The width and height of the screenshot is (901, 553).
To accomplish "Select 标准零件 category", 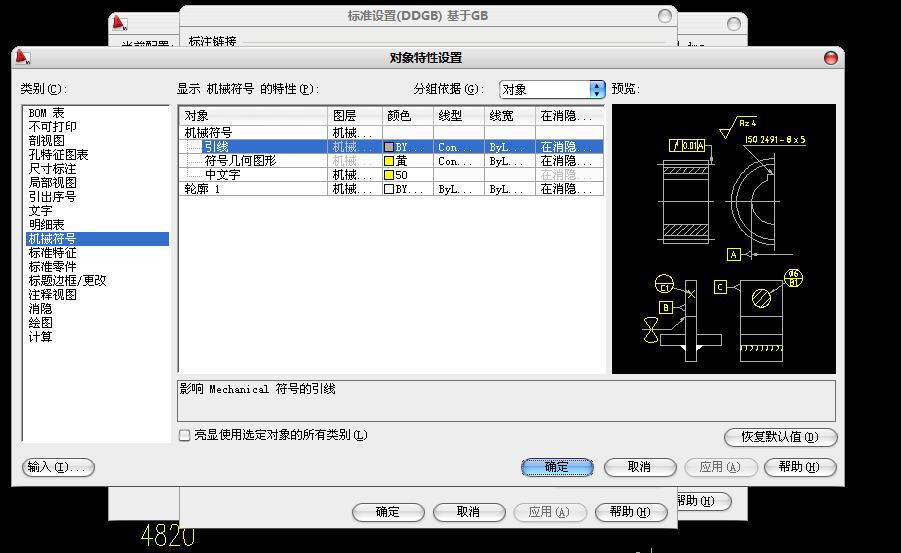I will 52,267.
